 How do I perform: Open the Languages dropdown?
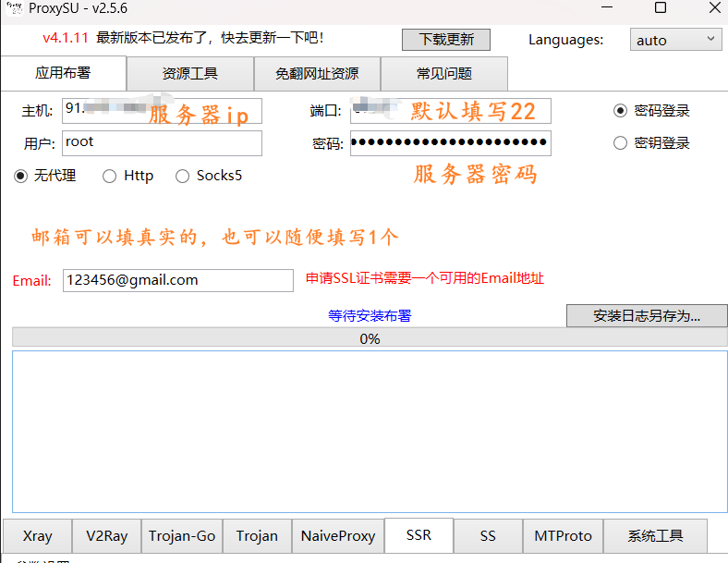pos(677,40)
